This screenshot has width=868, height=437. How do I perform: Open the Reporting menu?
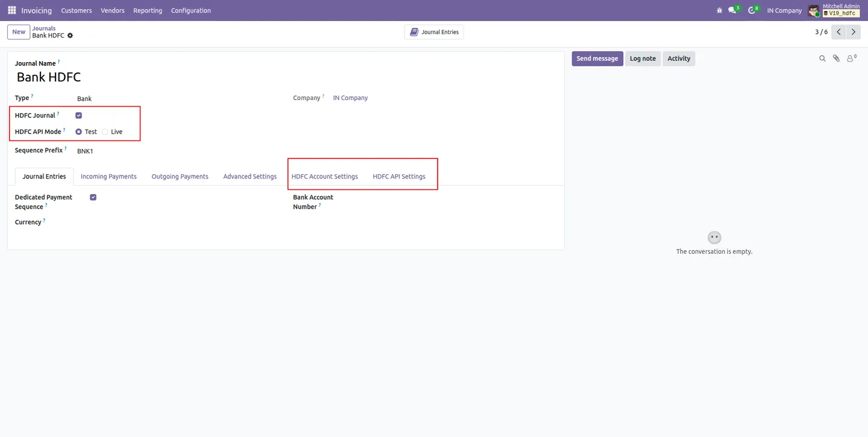148,10
